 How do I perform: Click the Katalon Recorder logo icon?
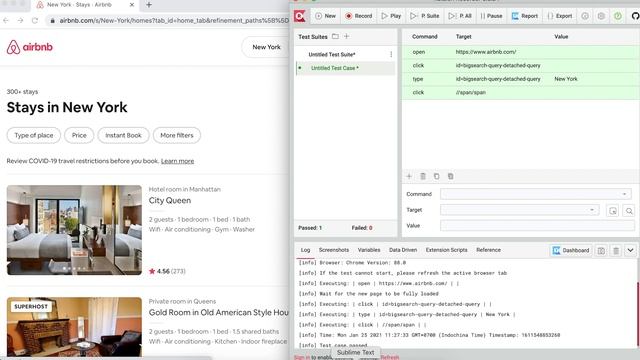point(300,16)
